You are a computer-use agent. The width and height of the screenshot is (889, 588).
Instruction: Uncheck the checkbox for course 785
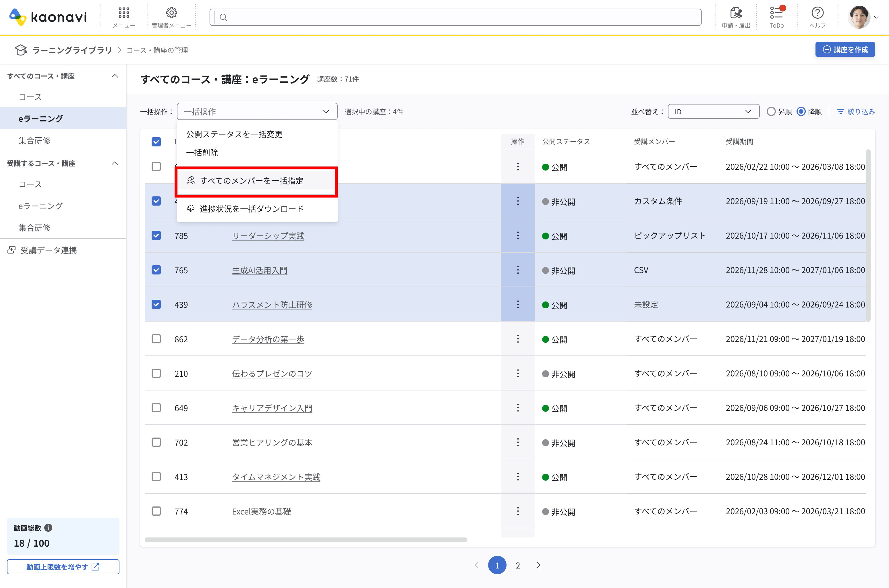[156, 235]
